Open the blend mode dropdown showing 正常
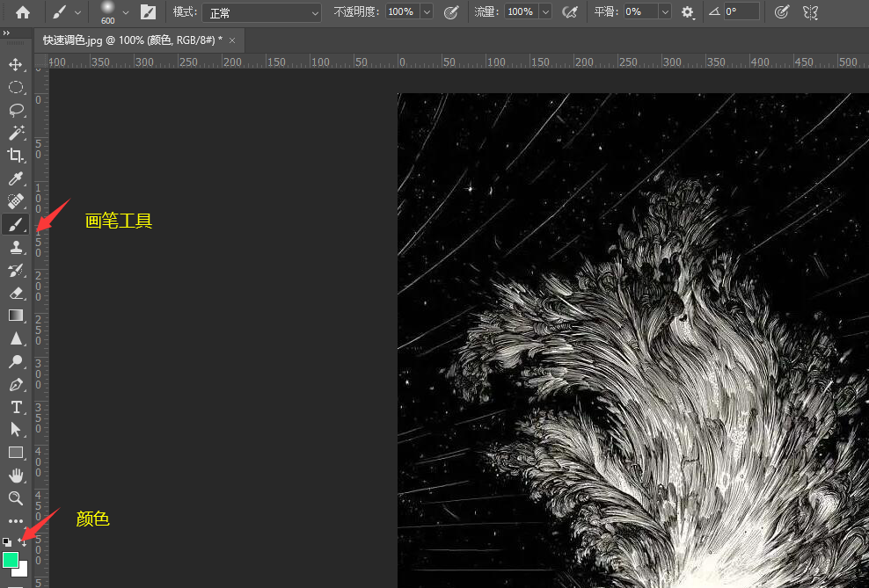The height and width of the screenshot is (588, 869). coord(261,12)
